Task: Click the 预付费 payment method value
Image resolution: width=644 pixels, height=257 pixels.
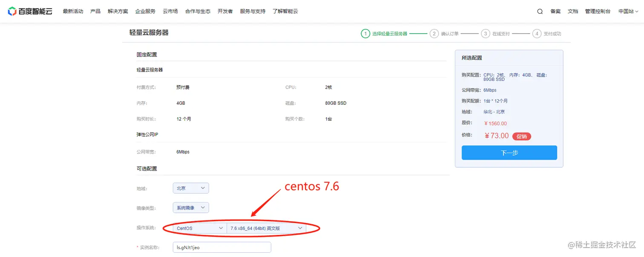Action: [x=183, y=87]
